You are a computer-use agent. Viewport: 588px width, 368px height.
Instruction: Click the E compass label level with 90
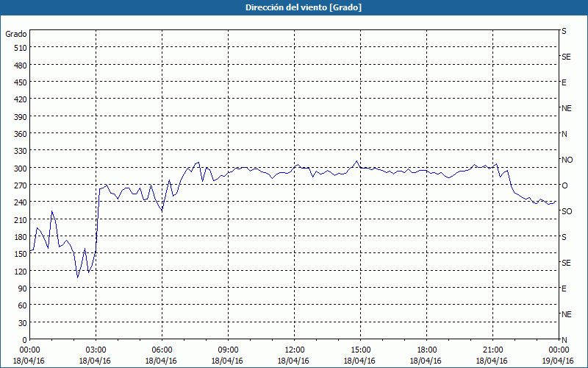click(564, 289)
